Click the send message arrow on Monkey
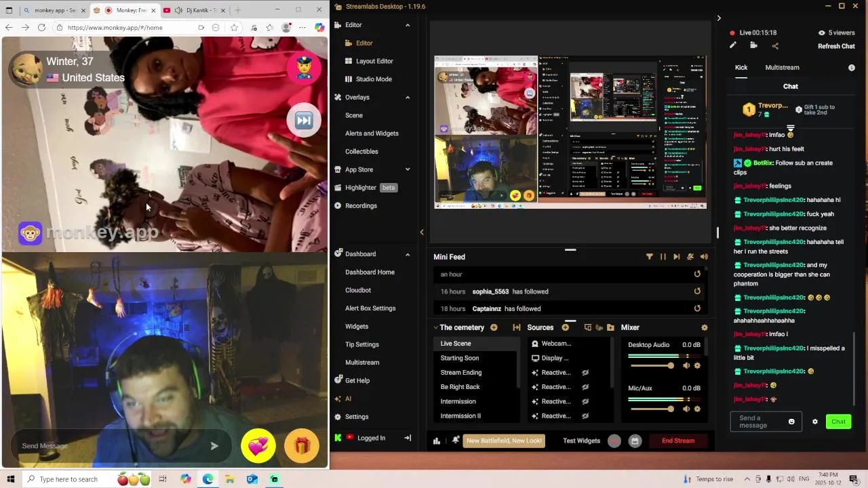This screenshot has width=868, height=488. 214,446
